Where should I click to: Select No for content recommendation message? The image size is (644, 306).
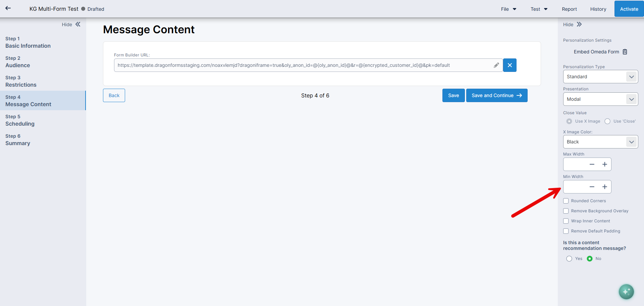coord(590,259)
